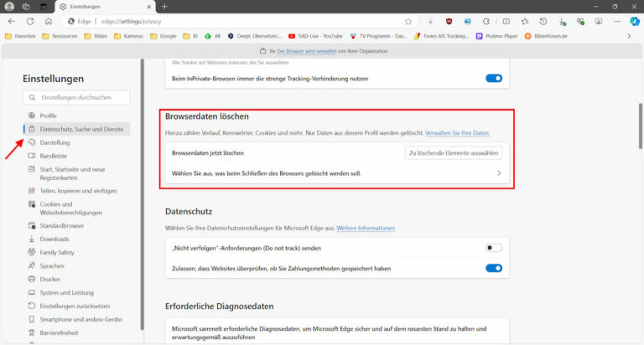The height and width of the screenshot is (345, 644).
Task: Open the 'Verwalten Sie Ihre Daten' link
Action: [x=457, y=133]
